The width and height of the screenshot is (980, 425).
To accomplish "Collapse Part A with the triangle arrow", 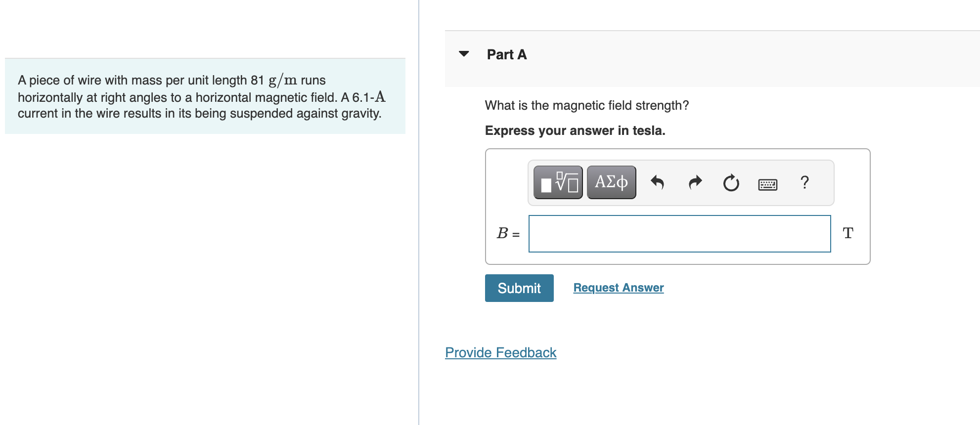I will click(464, 54).
